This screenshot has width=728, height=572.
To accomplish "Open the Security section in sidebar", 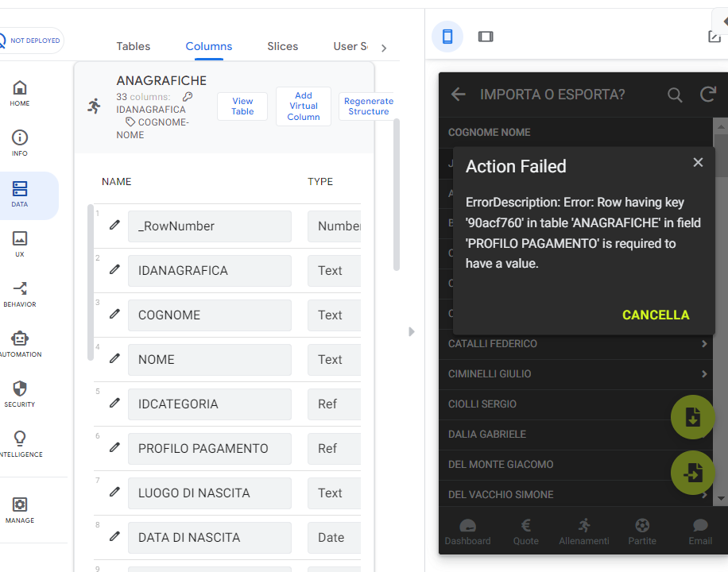I will [20, 394].
